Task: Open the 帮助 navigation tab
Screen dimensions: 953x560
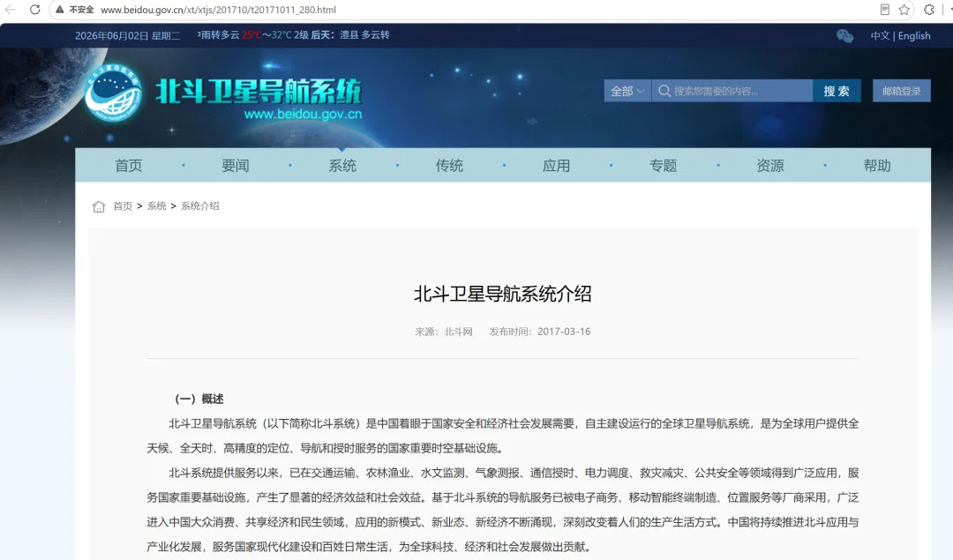Action: 877,165
